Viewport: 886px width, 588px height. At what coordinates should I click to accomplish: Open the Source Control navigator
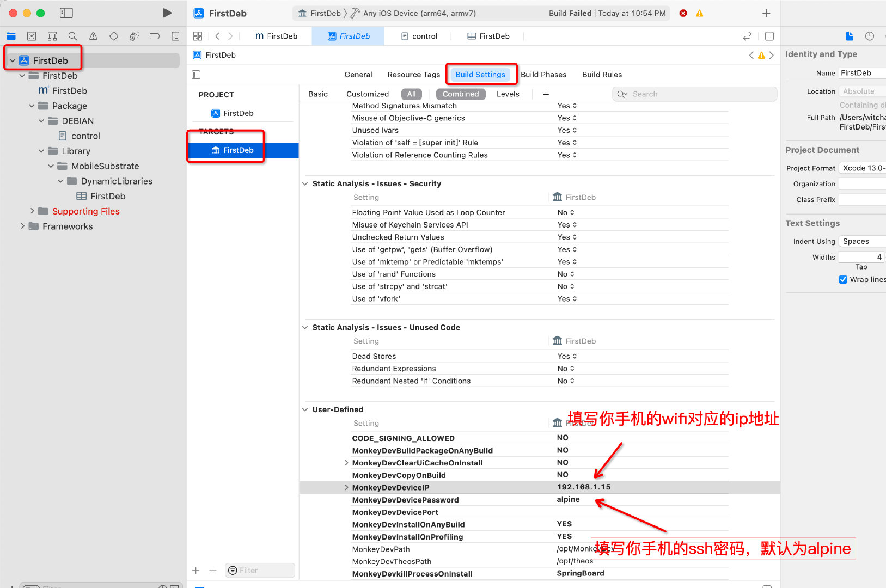[32, 36]
